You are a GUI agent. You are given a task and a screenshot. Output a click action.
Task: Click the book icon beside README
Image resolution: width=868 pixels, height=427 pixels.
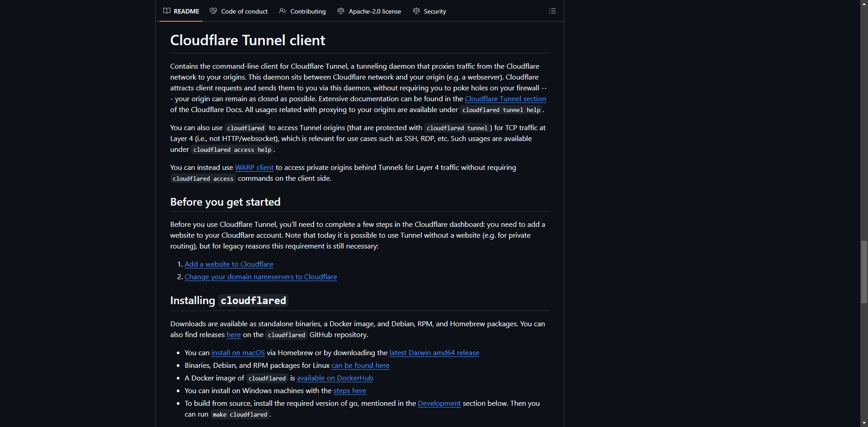pos(167,11)
